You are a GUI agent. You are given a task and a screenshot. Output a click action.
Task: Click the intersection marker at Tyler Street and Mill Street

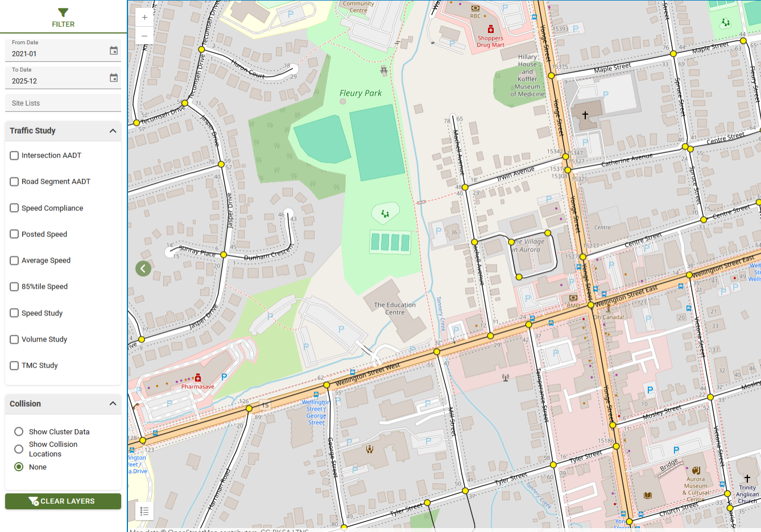(x=465, y=491)
